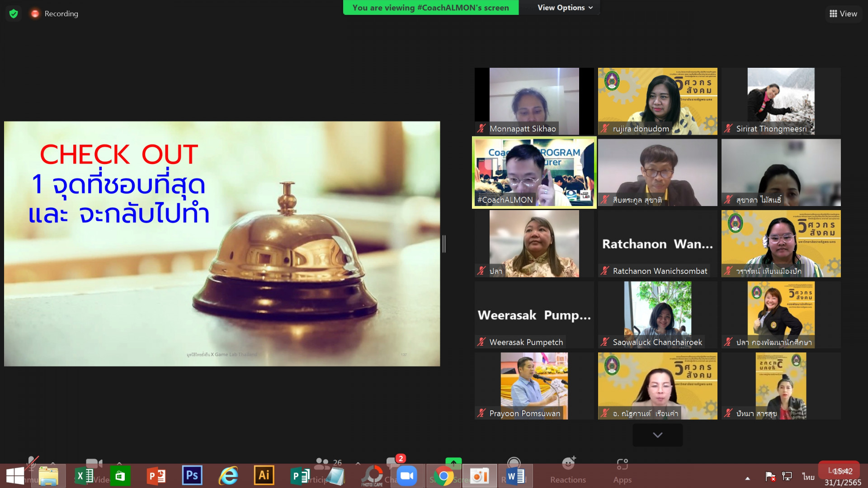Select Prayoon Pomsuwan's video tile
This screenshot has width=868, height=488.
tap(534, 386)
